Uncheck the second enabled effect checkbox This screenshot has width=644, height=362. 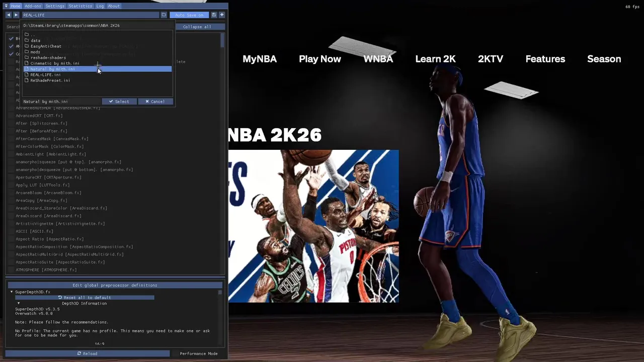click(x=11, y=46)
